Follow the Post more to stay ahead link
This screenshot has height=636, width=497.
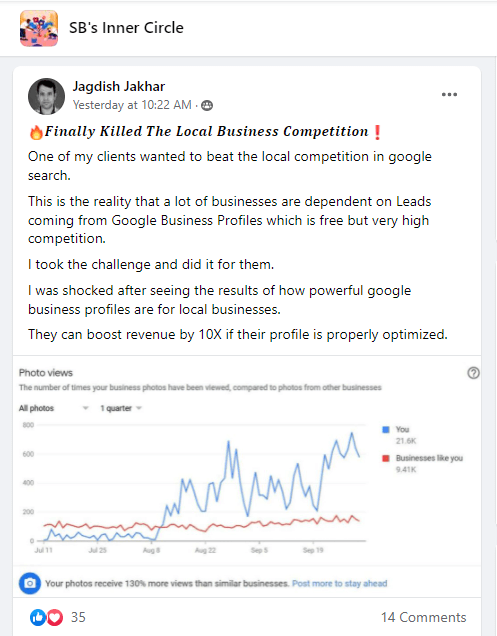[x=340, y=583]
